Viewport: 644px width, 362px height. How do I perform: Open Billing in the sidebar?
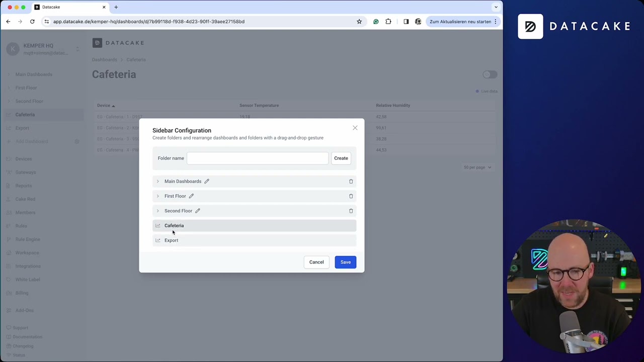(x=22, y=293)
